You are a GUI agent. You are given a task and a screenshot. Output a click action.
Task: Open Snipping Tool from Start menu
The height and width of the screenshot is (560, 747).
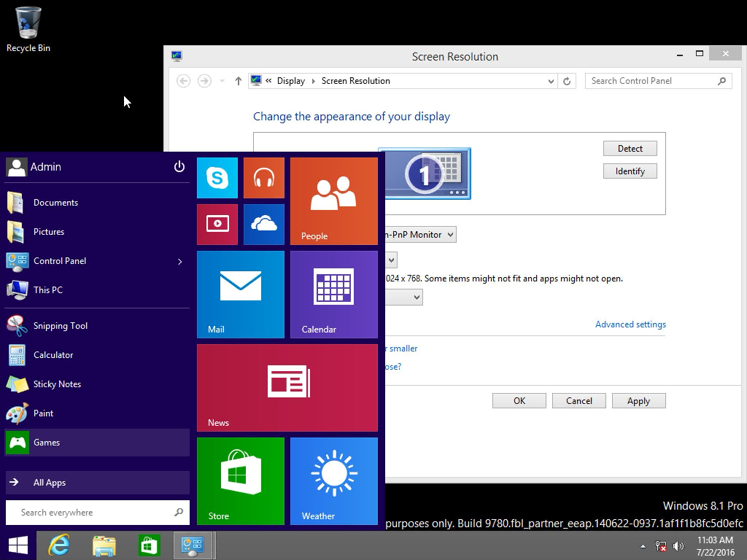coord(60,326)
